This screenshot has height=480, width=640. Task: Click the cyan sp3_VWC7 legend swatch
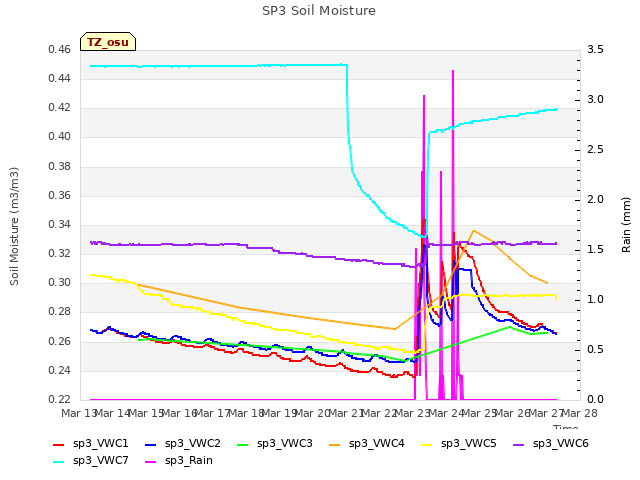(x=59, y=462)
